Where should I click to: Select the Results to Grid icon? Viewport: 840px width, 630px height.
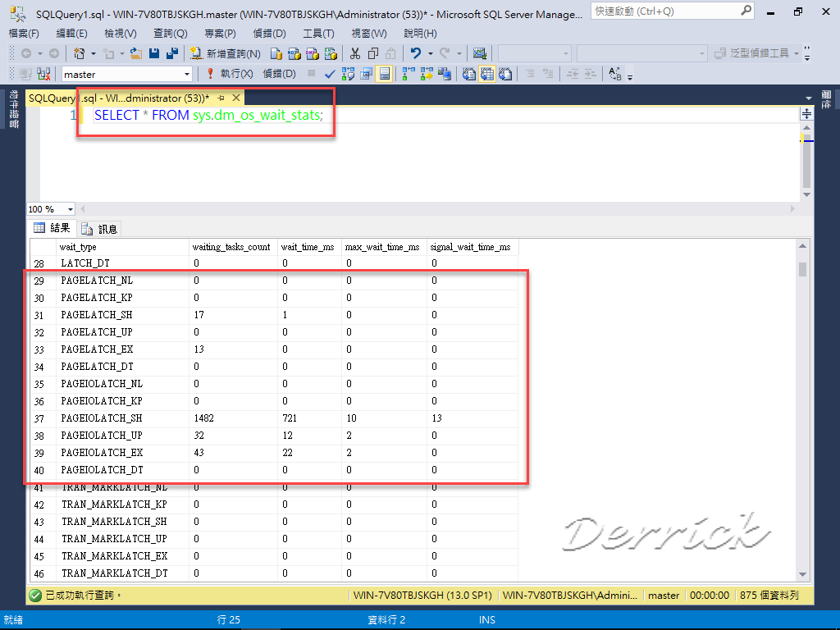point(488,73)
